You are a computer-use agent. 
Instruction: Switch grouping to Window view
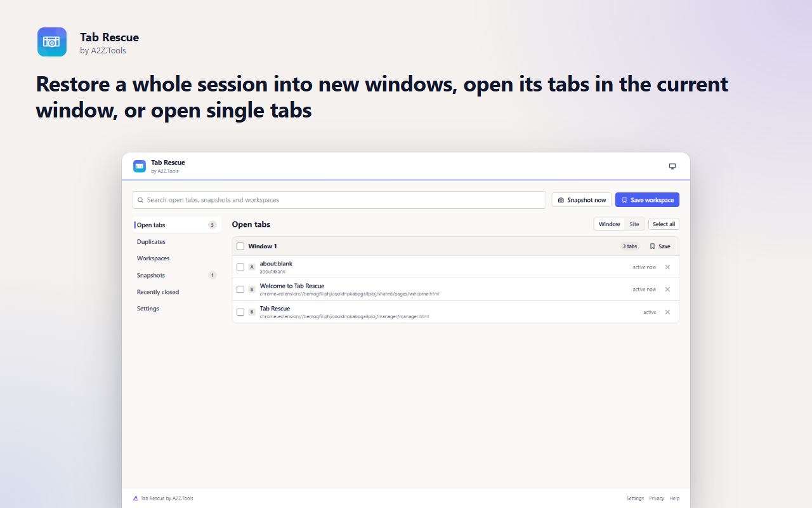[x=610, y=224]
